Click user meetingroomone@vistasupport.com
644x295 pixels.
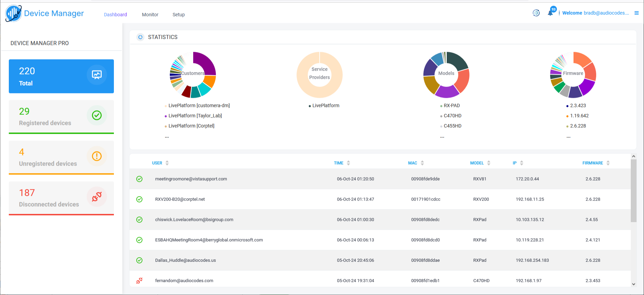click(191, 179)
